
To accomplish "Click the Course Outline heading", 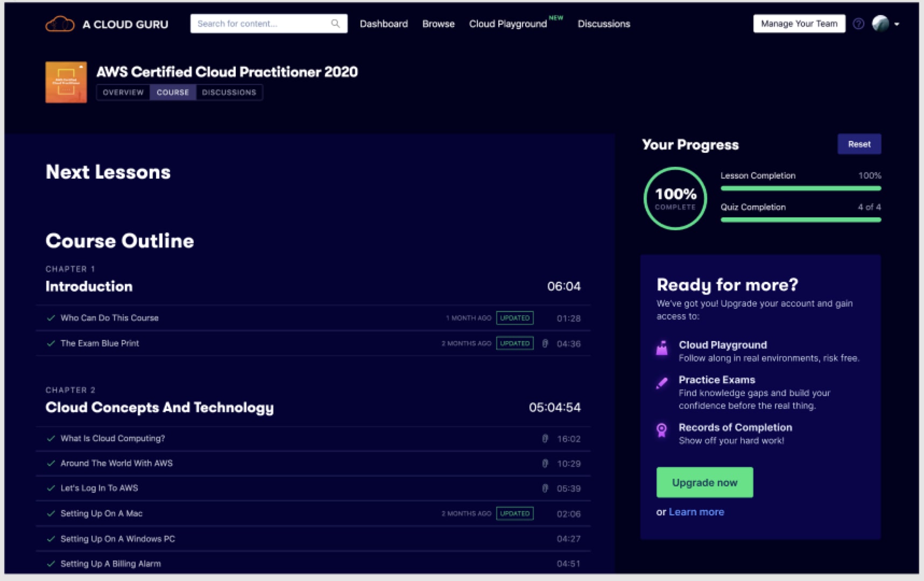I will click(119, 241).
